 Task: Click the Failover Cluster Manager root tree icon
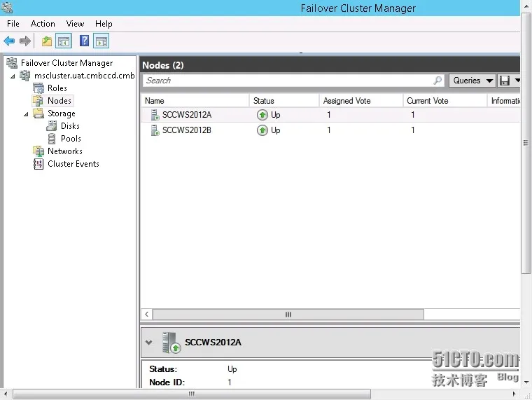12,63
